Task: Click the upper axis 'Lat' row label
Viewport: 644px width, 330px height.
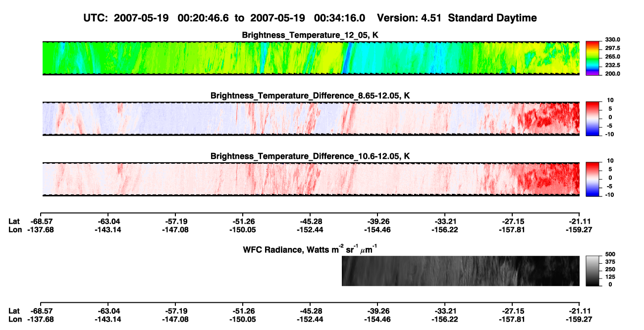Action: click(14, 221)
